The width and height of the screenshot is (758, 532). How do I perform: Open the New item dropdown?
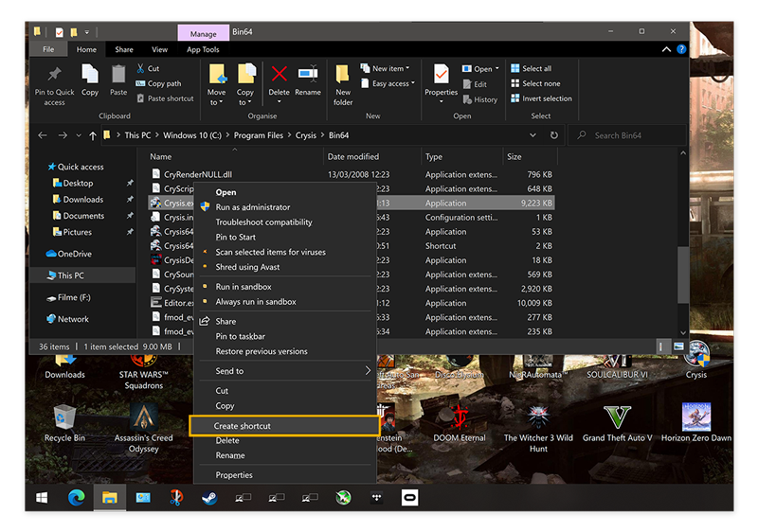pos(388,68)
